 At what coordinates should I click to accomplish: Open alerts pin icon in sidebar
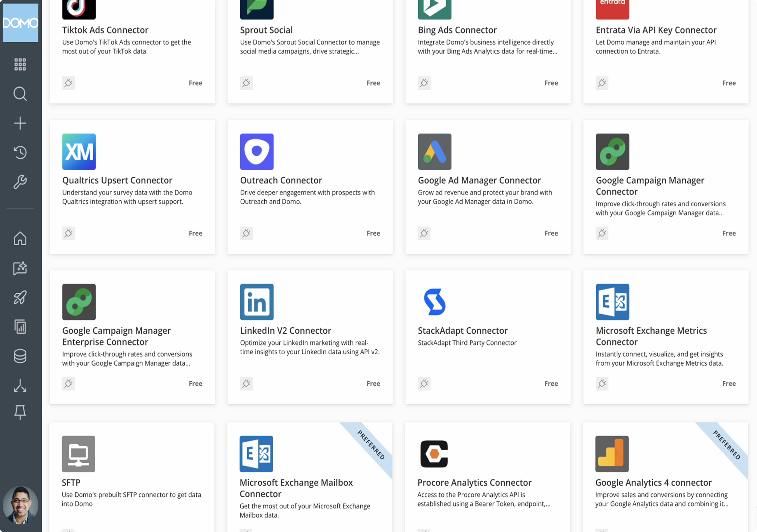20,412
